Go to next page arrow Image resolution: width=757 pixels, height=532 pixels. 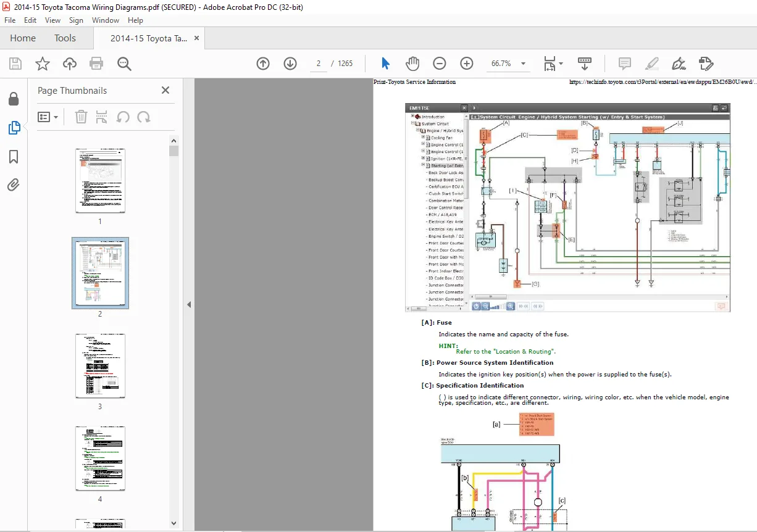290,64
